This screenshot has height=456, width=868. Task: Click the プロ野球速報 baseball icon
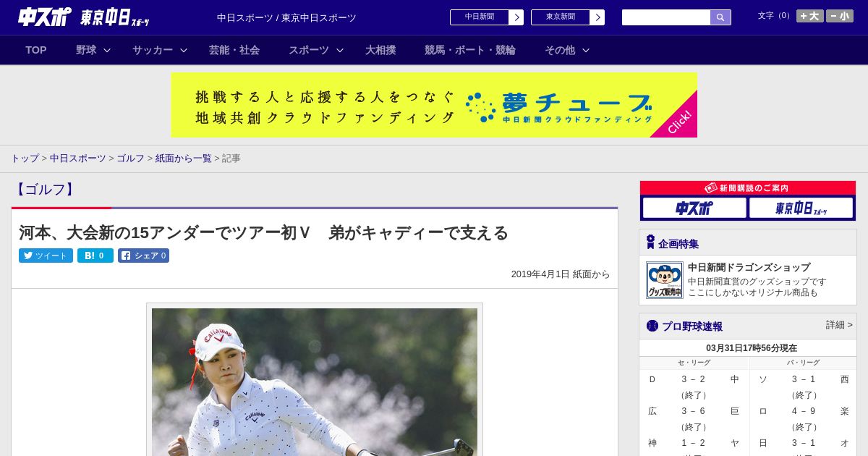click(652, 326)
